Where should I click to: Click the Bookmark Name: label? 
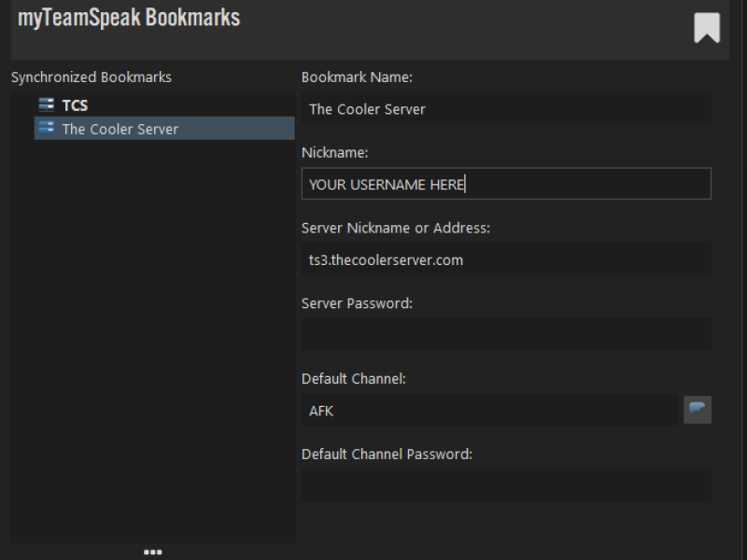(x=357, y=77)
